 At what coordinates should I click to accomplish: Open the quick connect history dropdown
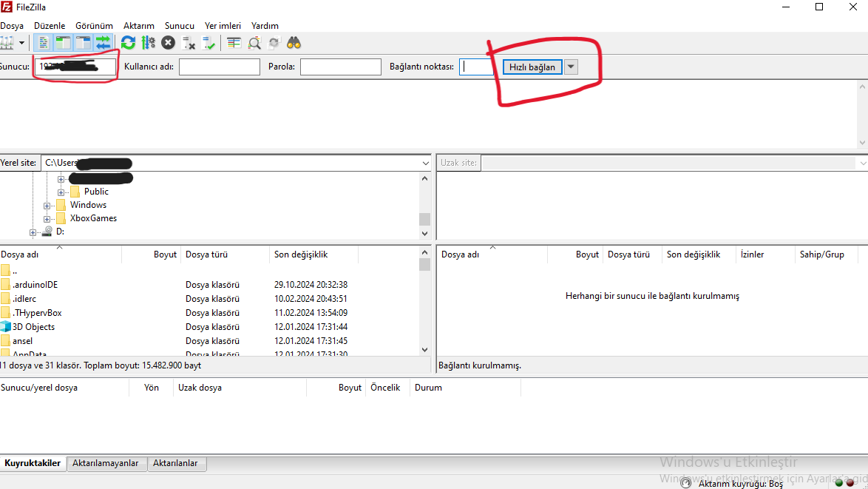point(571,67)
